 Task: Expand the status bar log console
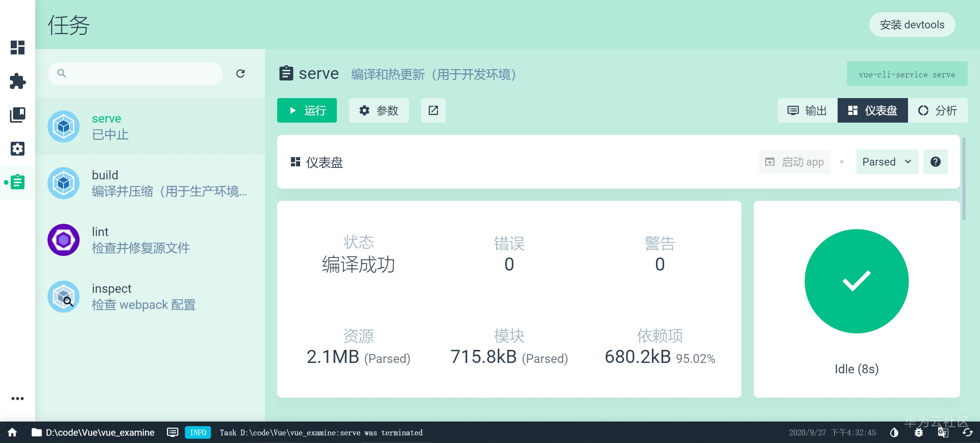click(172, 432)
